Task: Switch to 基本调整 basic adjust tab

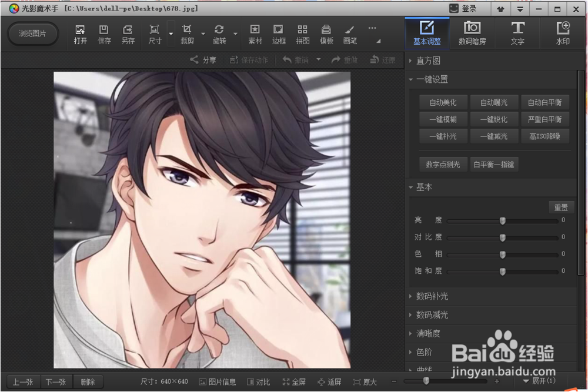Action: (427, 33)
